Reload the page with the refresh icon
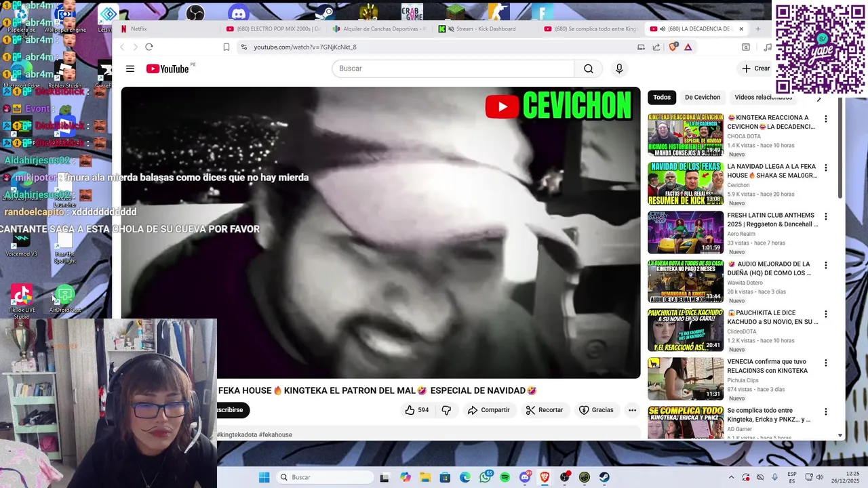This screenshot has width=868, height=488. point(149,47)
